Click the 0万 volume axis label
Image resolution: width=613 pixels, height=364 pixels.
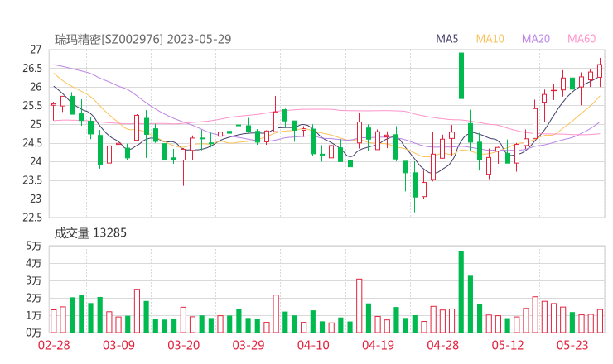tap(34, 333)
